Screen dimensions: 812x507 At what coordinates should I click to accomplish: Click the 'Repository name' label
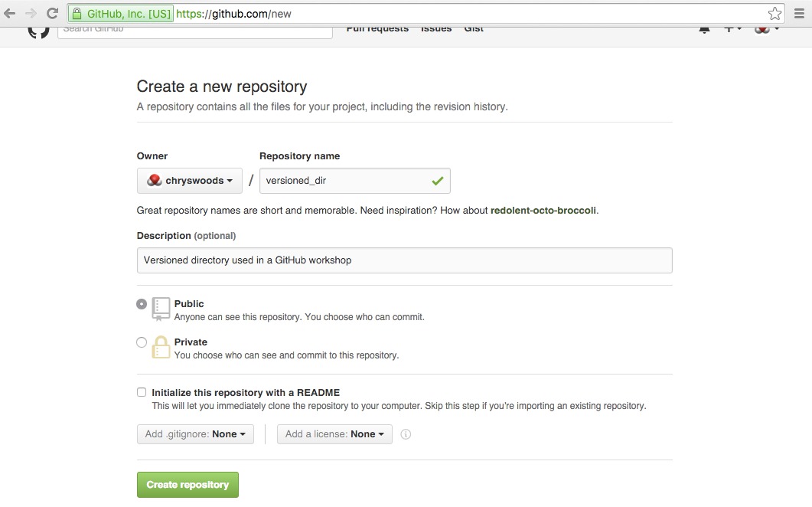[299, 156]
